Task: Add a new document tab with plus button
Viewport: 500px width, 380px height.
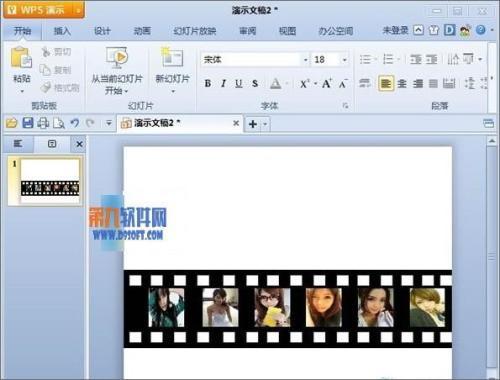Action: click(x=253, y=124)
